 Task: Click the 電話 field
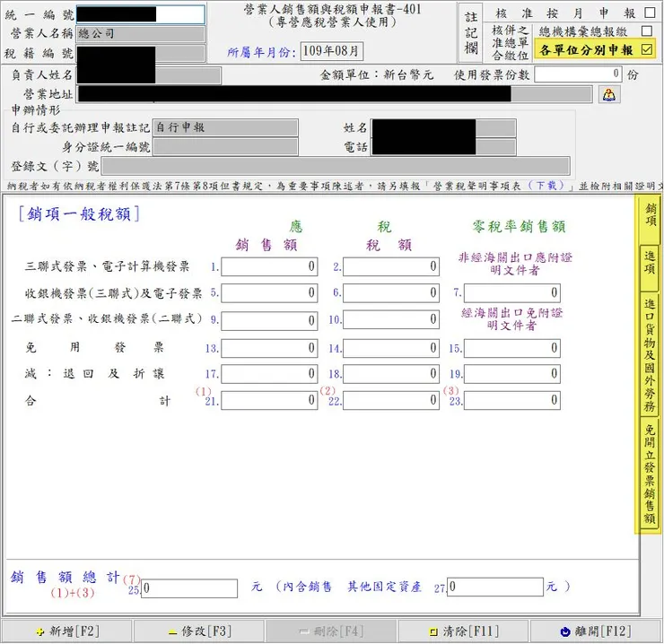click(443, 147)
